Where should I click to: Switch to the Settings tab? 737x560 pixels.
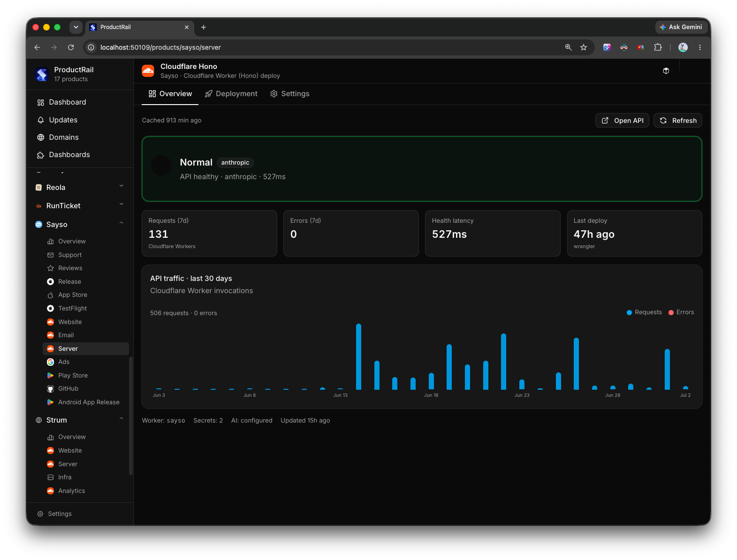(x=290, y=94)
